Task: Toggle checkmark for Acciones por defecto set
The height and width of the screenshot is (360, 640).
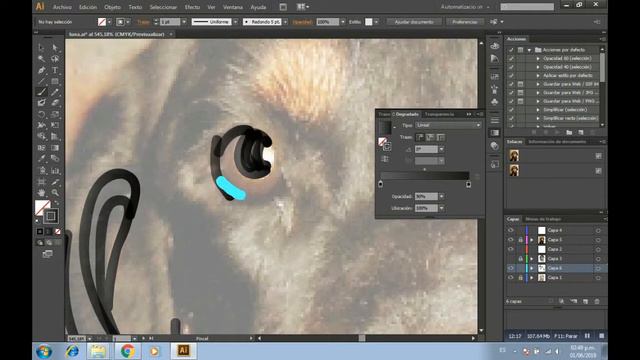Action: click(x=511, y=50)
